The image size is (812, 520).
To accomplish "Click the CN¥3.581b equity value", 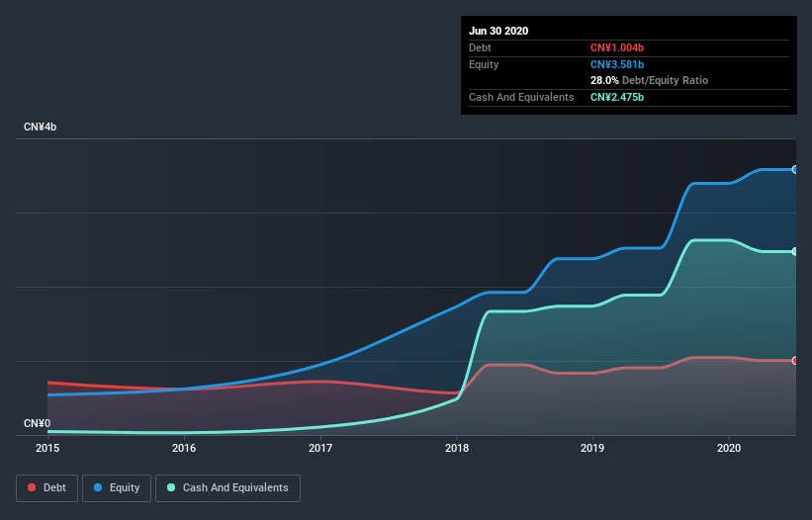I will click(617, 64).
